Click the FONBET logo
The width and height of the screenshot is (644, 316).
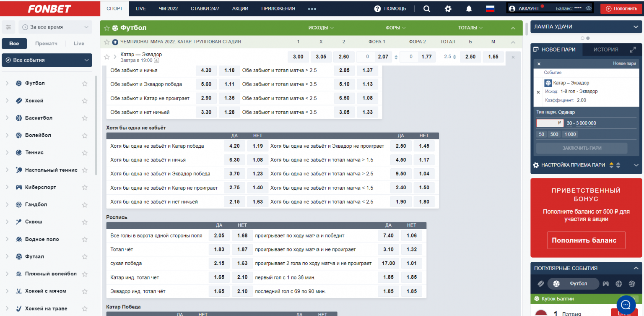pyautogui.click(x=49, y=9)
